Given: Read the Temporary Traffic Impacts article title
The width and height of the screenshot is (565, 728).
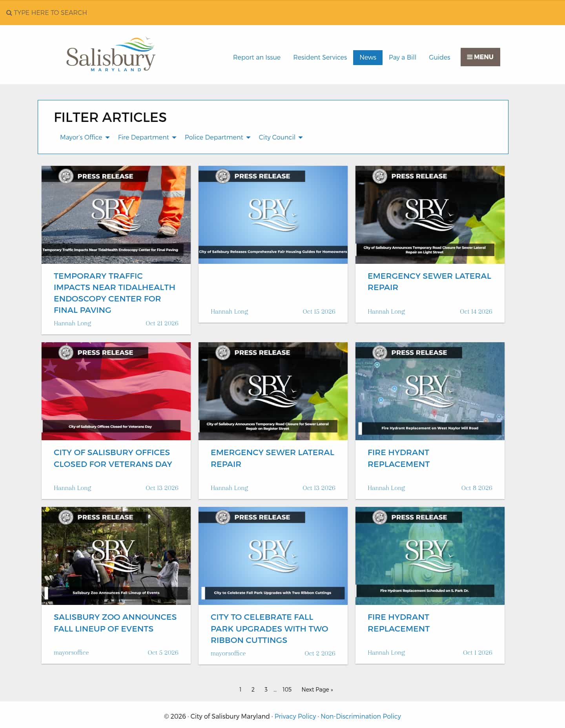Looking at the screenshot, I should click(x=115, y=293).
